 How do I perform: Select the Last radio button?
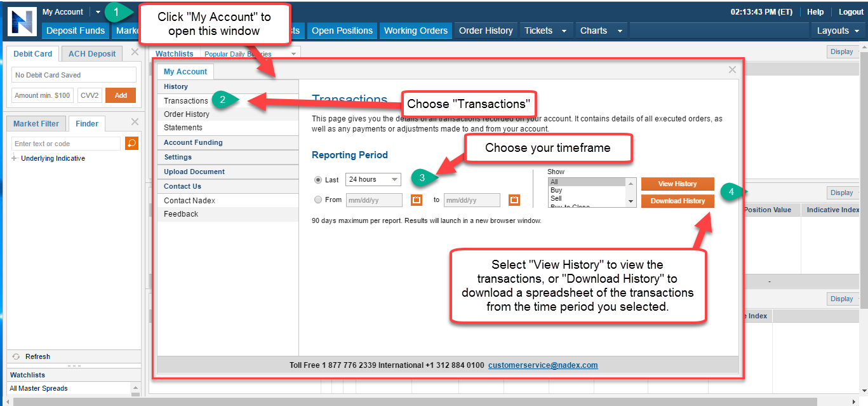coord(319,180)
